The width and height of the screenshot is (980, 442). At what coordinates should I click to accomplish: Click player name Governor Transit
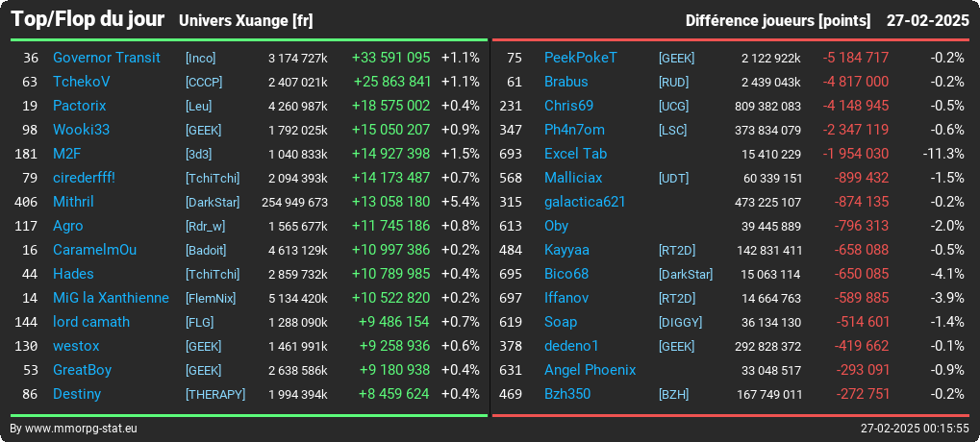(106, 58)
